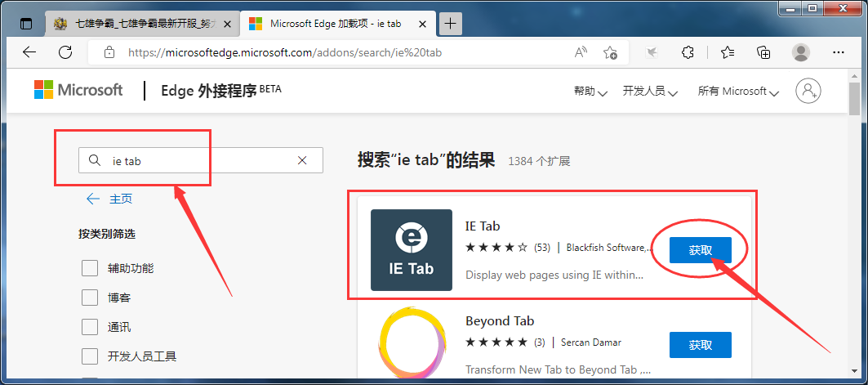
Task: Clear the search box with X
Action: 302,161
